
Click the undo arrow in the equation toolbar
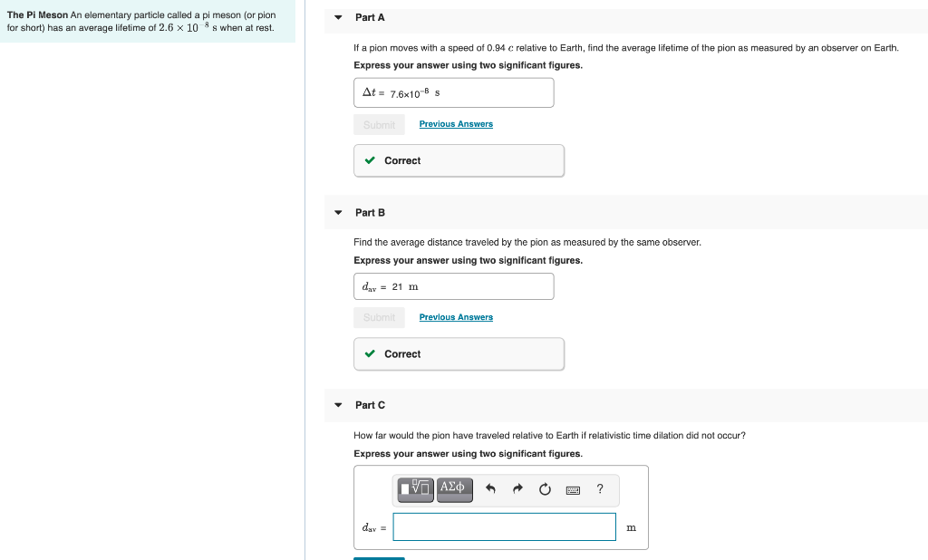[x=490, y=488]
